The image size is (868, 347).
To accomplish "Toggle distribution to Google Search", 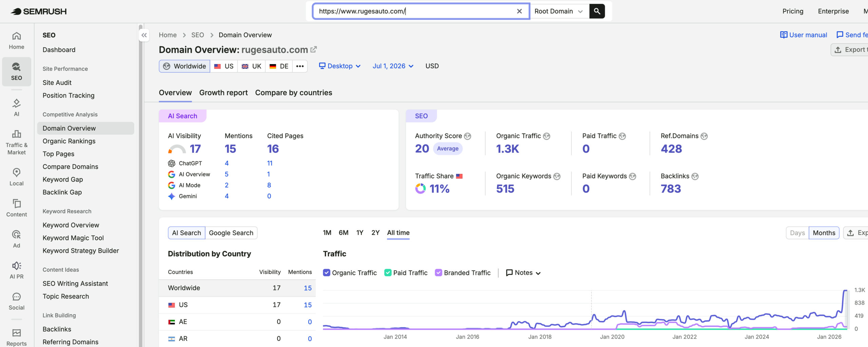I will tap(231, 233).
